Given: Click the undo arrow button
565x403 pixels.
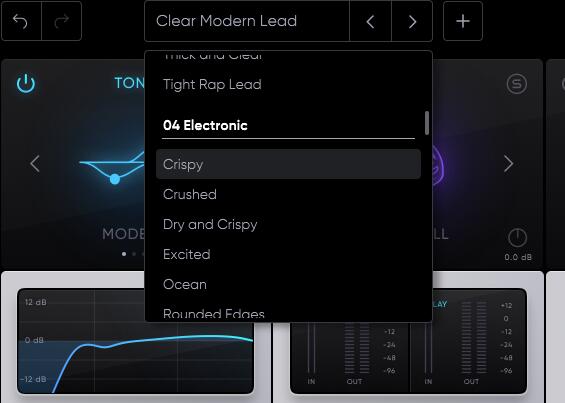Looking at the screenshot, I should (x=21, y=21).
